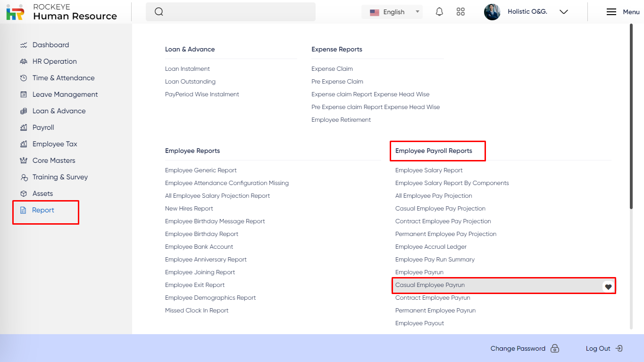Open the English language dropdown
Screen dimensions: 644x362
click(392, 12)
